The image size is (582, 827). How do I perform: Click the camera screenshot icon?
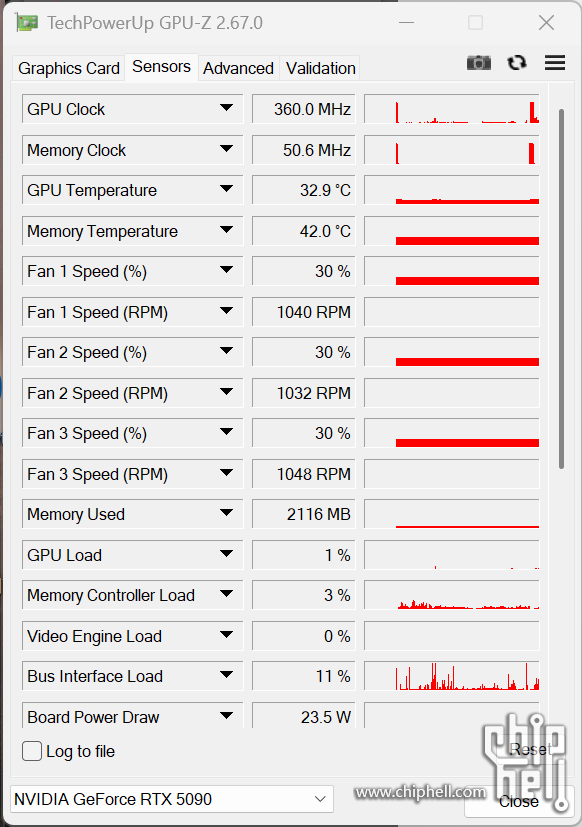click(x=479, y=63)
